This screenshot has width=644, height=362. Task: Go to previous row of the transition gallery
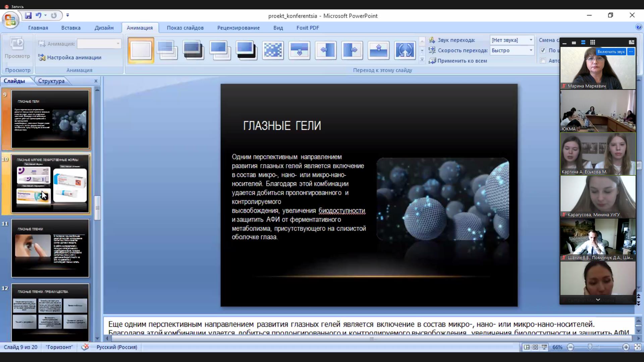click(422, 41)
